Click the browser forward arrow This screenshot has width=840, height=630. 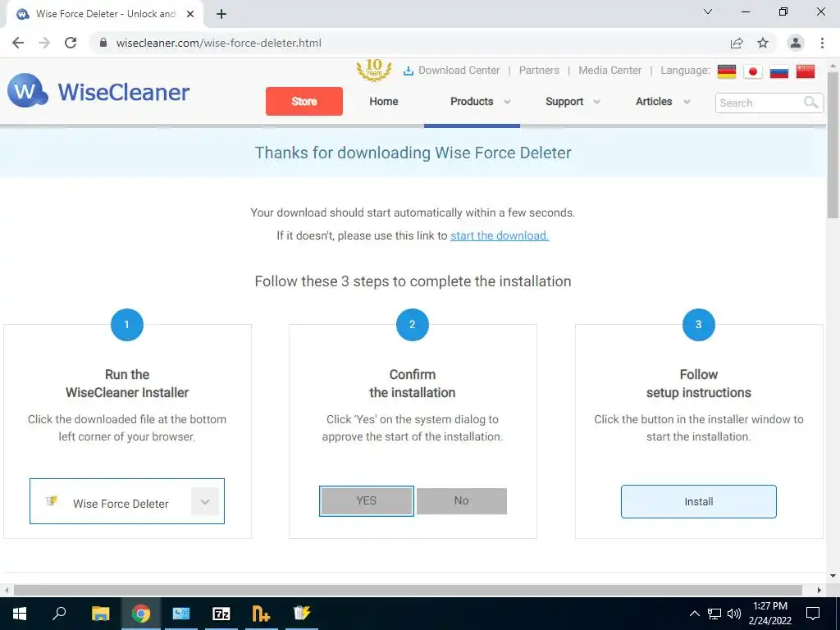tap(44, 43)
